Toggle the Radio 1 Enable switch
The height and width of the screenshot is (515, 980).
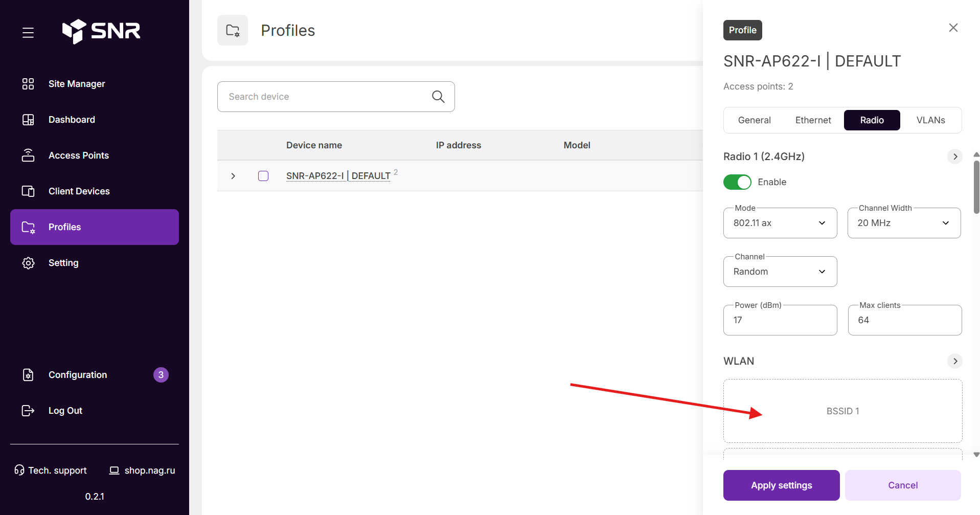[x=737, y=182]
